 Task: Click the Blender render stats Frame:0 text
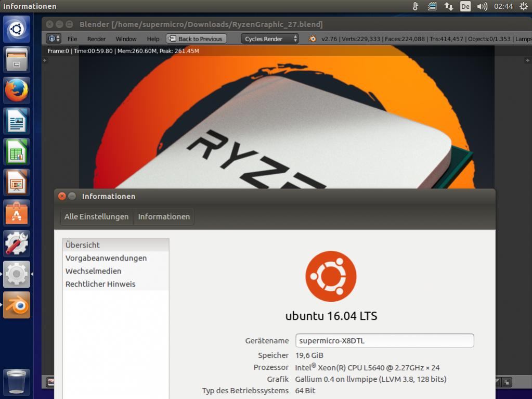[123, 51]
